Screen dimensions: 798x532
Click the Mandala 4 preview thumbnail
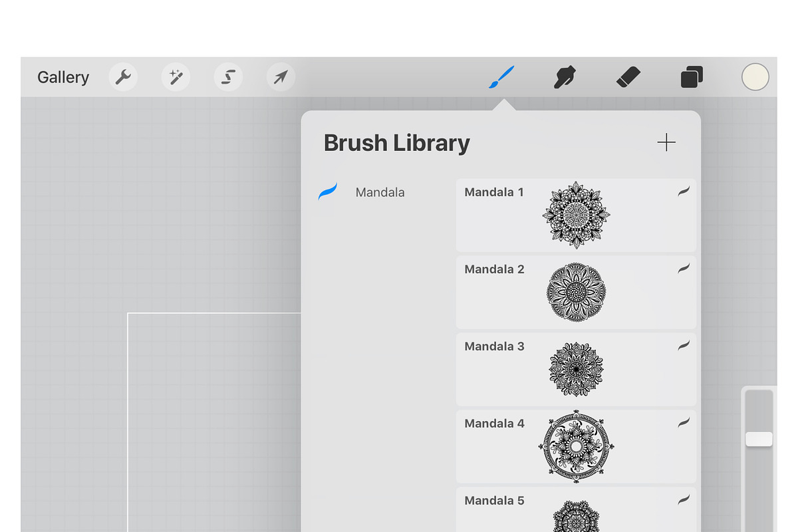click(x=576, y=446)
